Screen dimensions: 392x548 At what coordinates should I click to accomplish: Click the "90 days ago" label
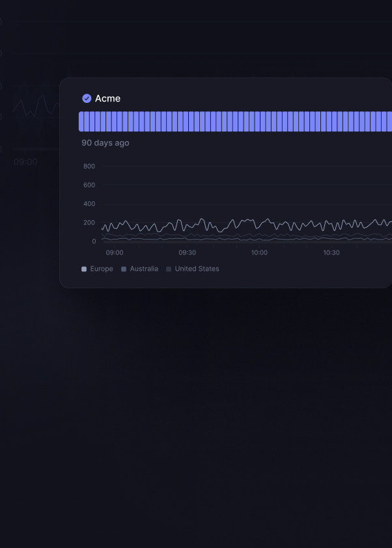(105, 143)
